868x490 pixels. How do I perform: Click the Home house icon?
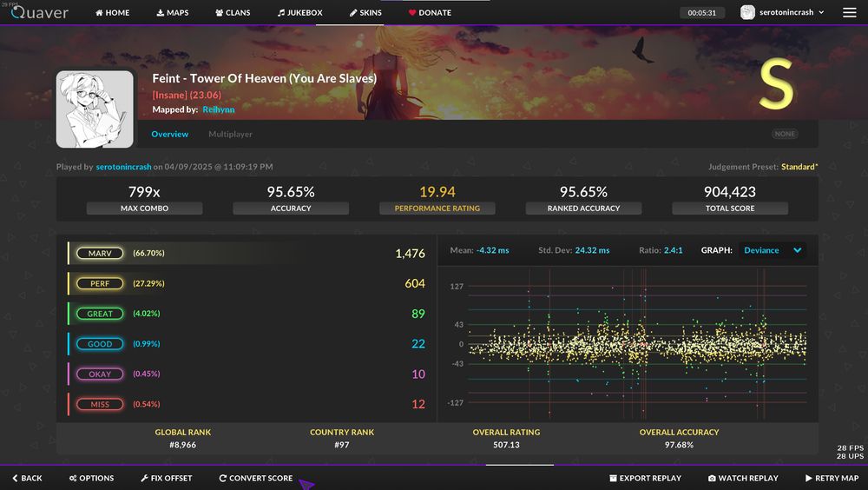[x=99, y=12]
